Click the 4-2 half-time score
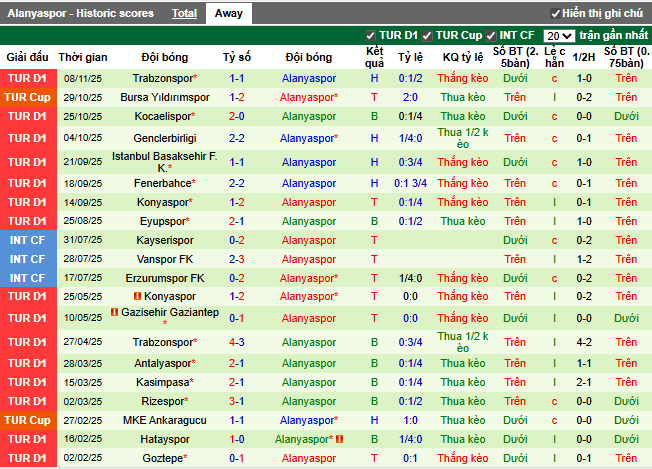 click(584, 342)
